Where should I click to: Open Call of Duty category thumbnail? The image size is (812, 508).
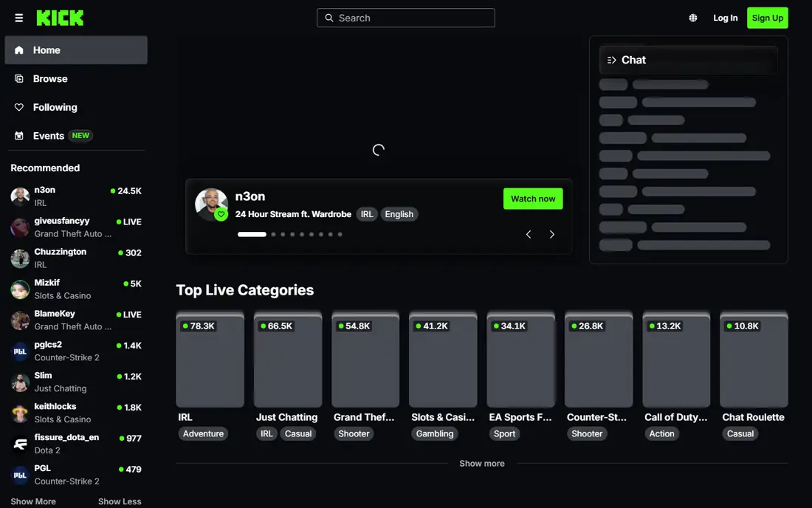tap(676, 359)
